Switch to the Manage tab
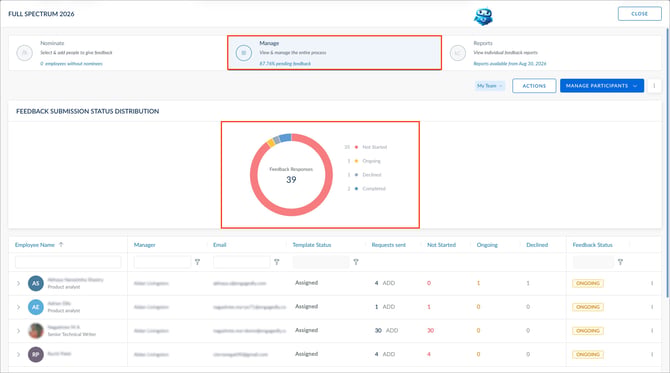The width and height of the screenshot is (670, 373). pos(335,53)
